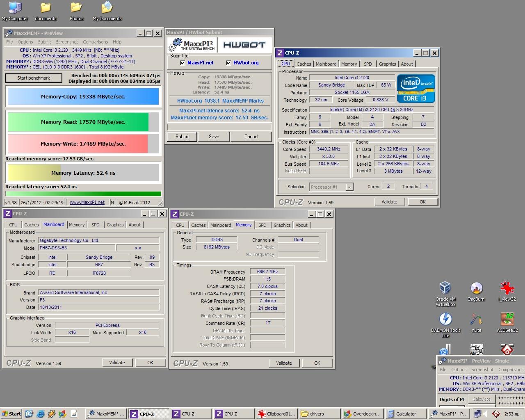This screenshot has width=525, height=420.
Task: Click the red tray icon beside the clock
Action: [x=496, y=414]
